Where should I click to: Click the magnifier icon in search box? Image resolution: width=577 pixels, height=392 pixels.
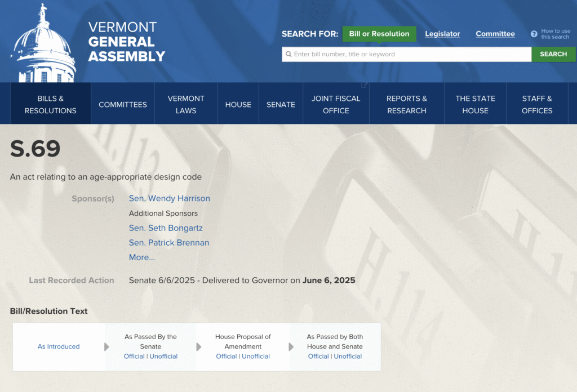[x=288, y=54]
